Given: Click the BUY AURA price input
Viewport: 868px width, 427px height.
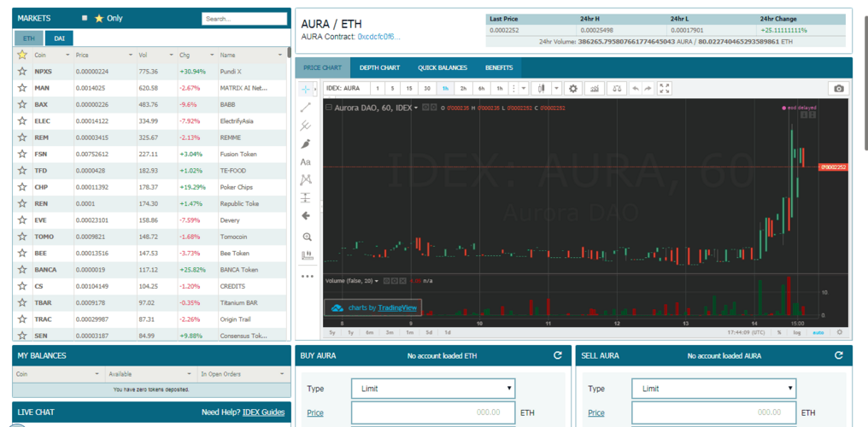Looking at the screenshot, I should (x=433, y=412).
